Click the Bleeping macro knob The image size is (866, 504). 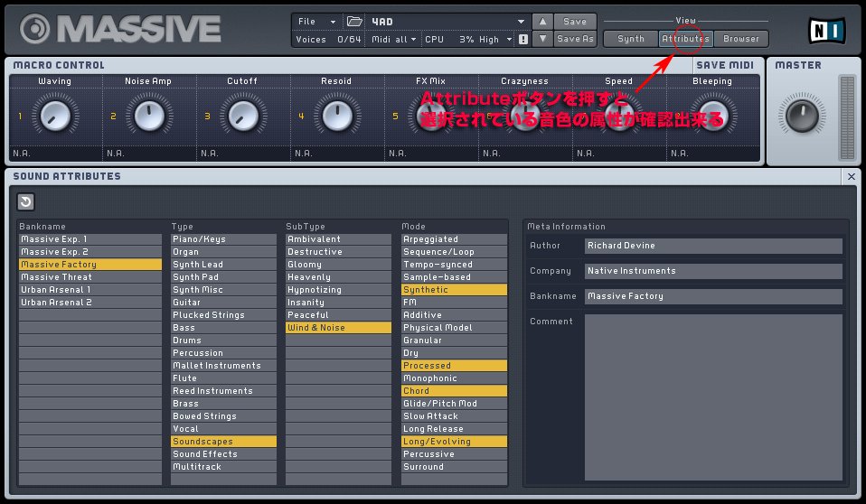click(713, 116)
